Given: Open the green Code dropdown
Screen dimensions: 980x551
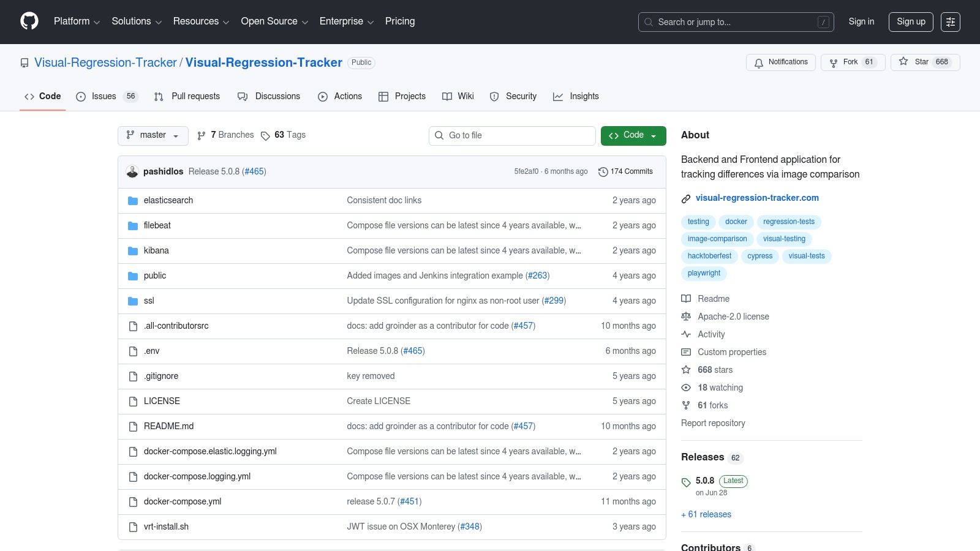Looking at the screenshot, I should coord(633,135).
